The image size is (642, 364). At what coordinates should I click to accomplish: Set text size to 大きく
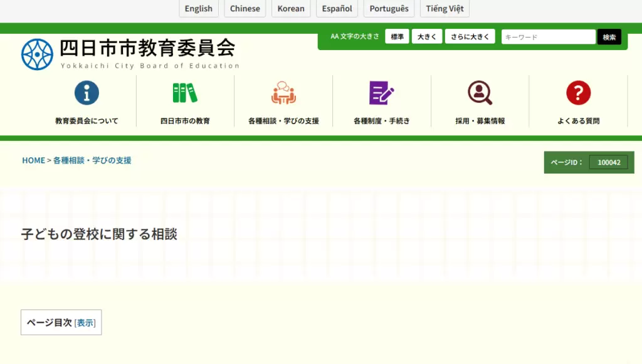[427, 36]
